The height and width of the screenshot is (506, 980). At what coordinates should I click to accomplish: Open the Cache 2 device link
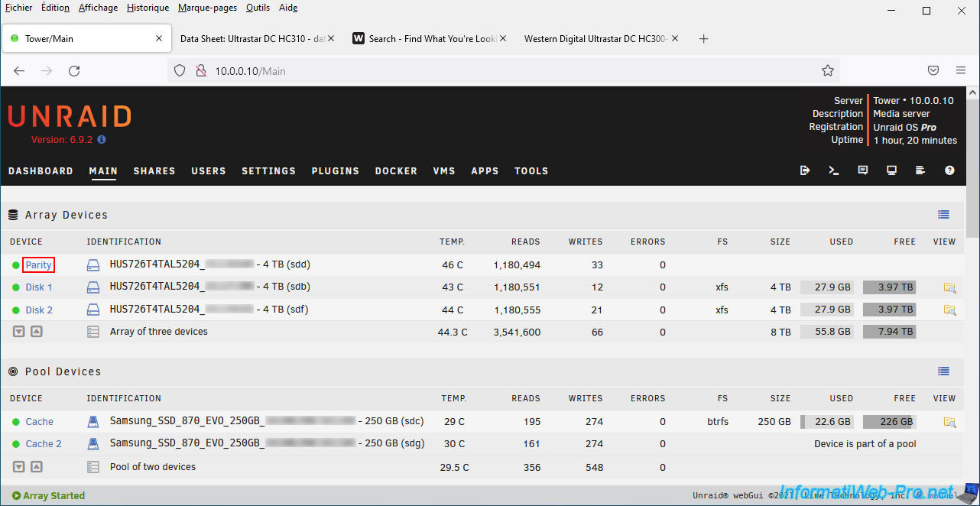pyautogui.click(x=44, y=444)
